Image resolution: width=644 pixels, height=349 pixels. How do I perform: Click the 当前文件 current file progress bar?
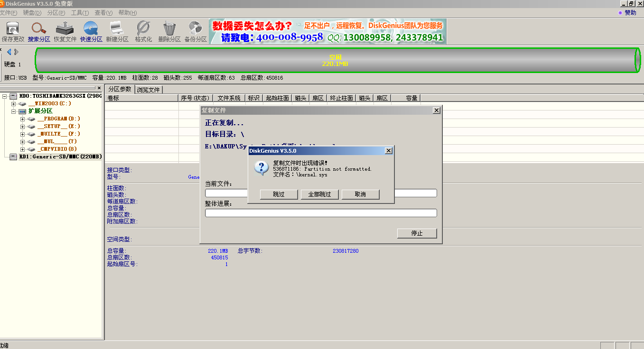click(321, 193)
